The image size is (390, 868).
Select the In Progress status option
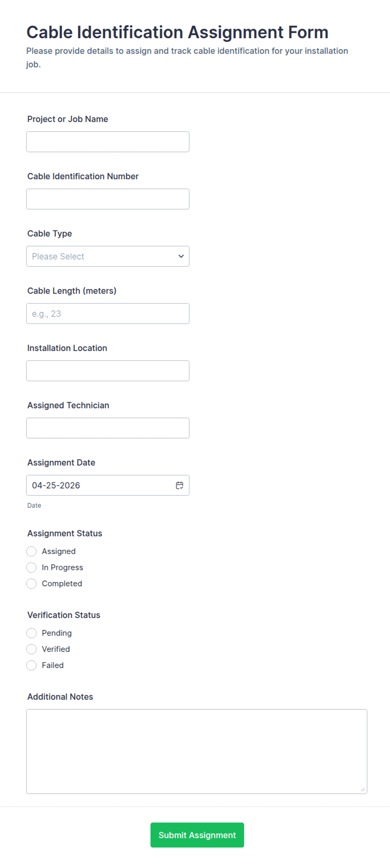pyautogui.click(x=31, y=567)
